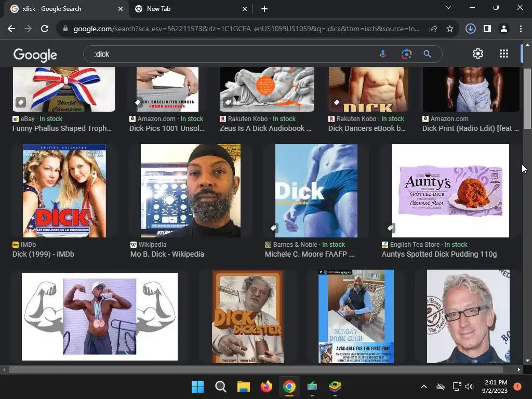Open Chrome profile menu
Screen dimensions: 532x399
(504, 29)
